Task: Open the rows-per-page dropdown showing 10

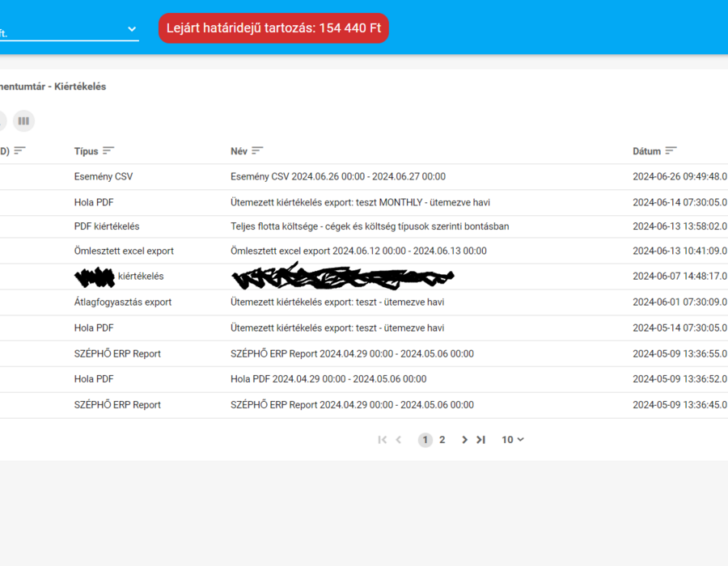Action: [513, 440]
